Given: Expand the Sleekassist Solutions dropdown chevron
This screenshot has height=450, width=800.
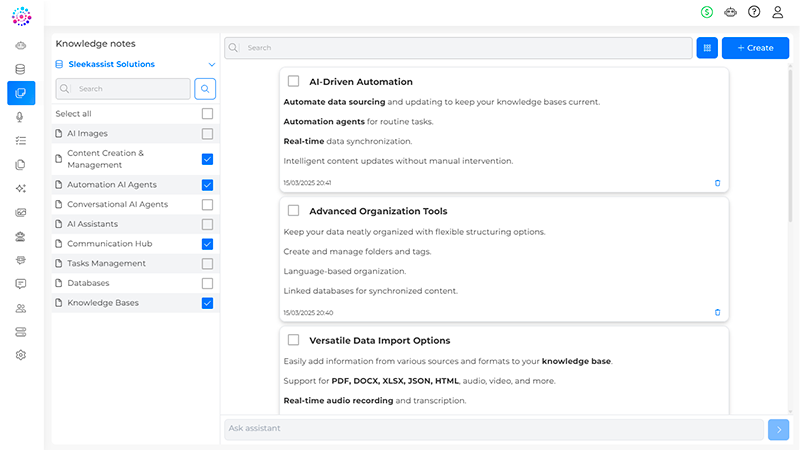Looking at the screenshot, I should [212, 64].
